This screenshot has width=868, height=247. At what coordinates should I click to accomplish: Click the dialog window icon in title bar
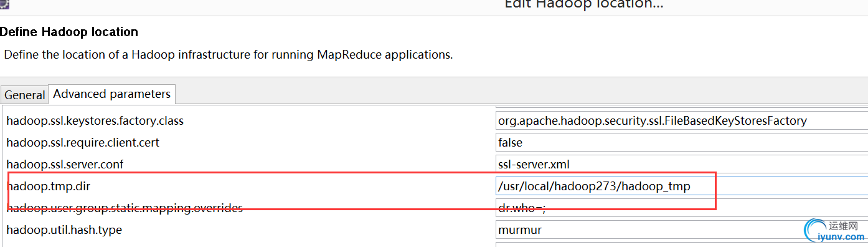(x=4, y=4)
